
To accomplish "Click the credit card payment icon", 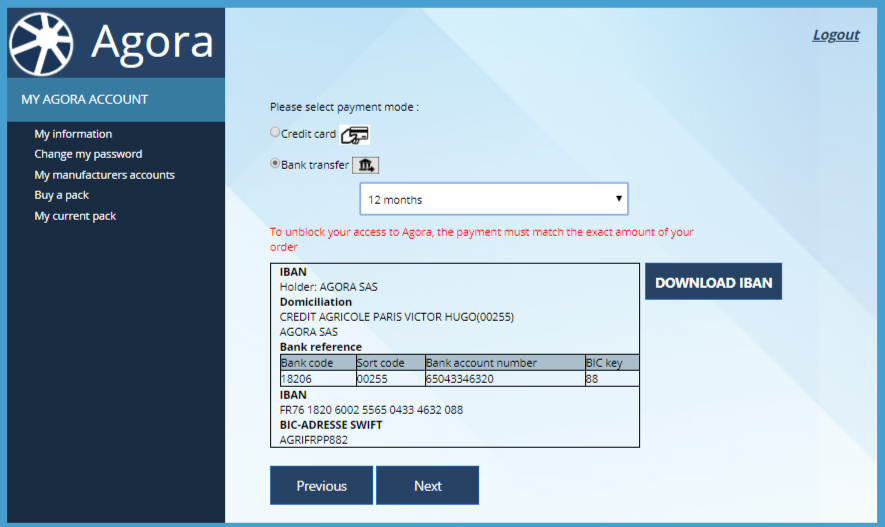I will pos(354,135).
